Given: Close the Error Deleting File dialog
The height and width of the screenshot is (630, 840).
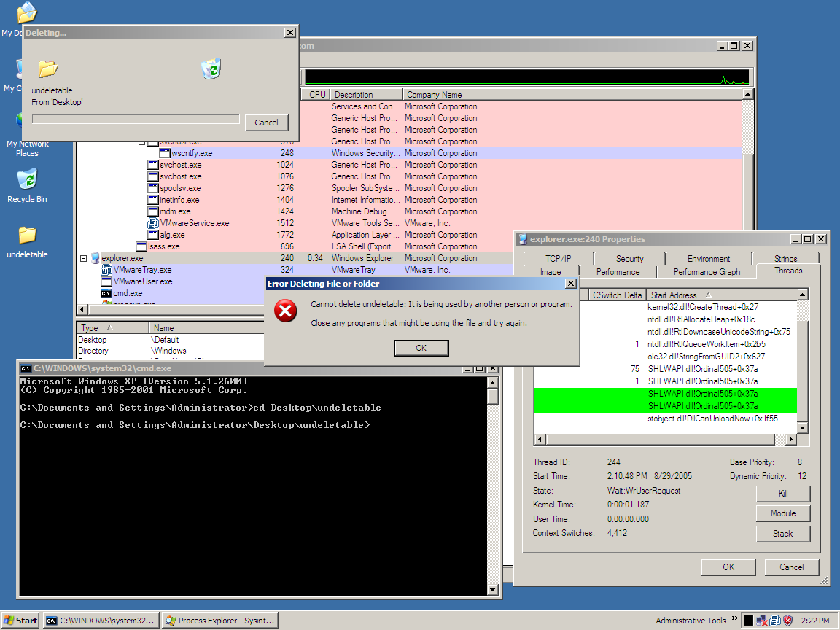Looking at the screenshot, I should [x=571, y=284].
